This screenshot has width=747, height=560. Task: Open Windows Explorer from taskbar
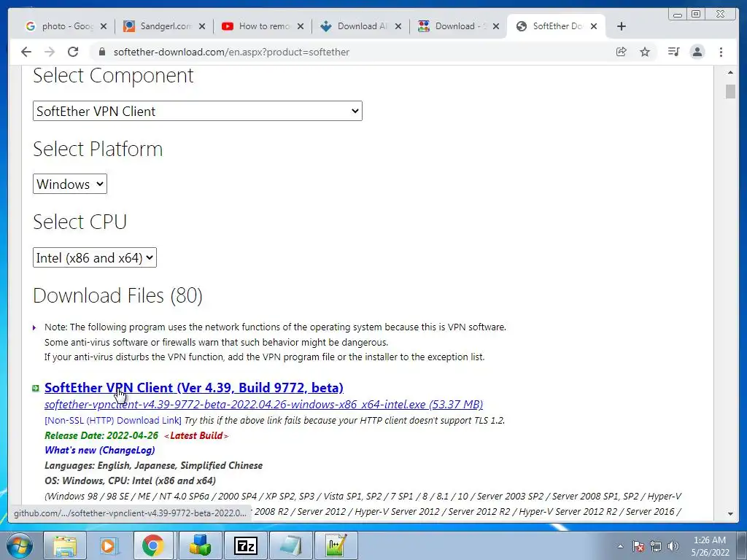[x=65, y=545]
